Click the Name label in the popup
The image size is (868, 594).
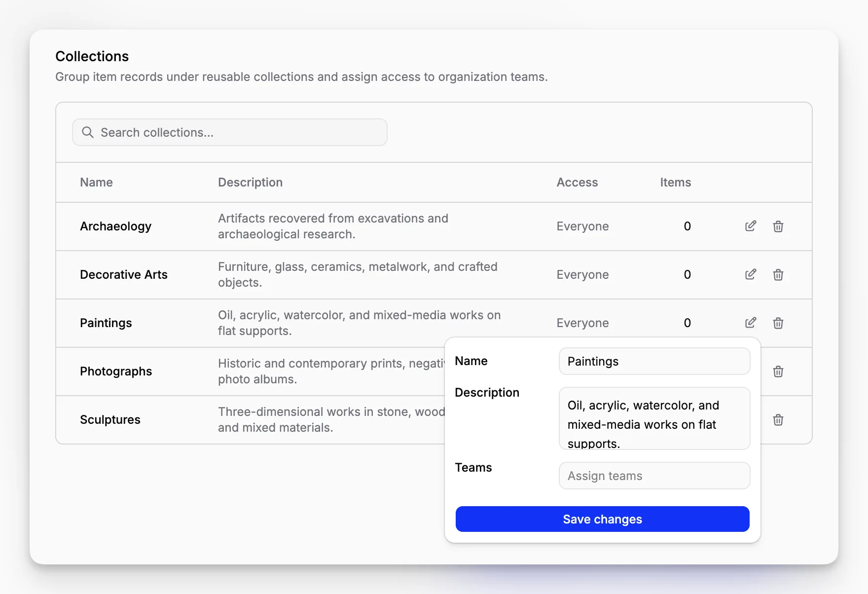pos(471,361)
